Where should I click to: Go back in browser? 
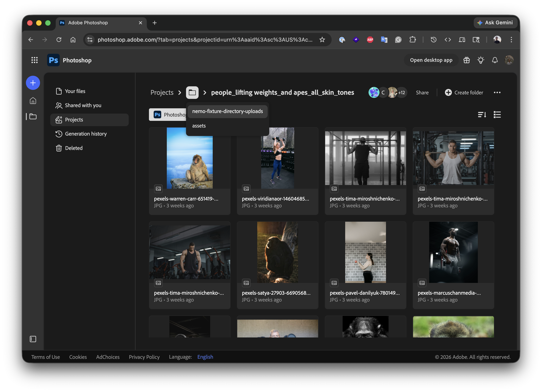point(31,40)
